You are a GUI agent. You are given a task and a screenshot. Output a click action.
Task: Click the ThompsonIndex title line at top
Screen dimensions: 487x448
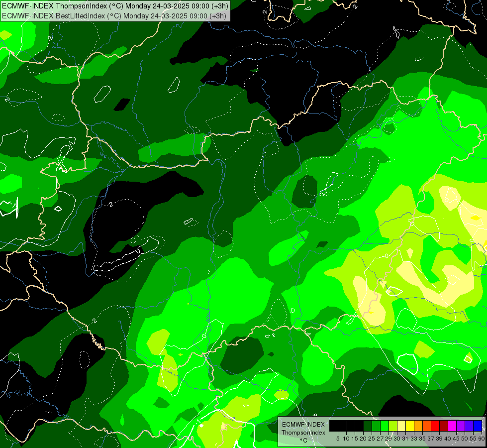(115, 5)
